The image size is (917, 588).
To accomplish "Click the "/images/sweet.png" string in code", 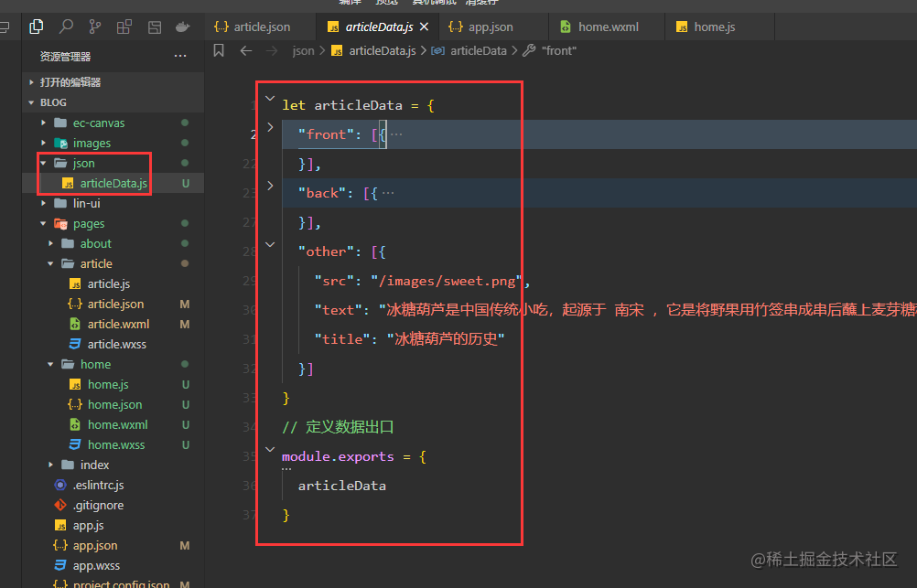I will pos(447,281).
